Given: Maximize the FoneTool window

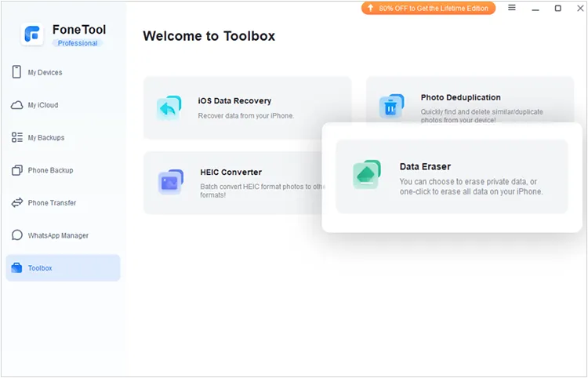Looking at the screenshot, I should [558, 8].
